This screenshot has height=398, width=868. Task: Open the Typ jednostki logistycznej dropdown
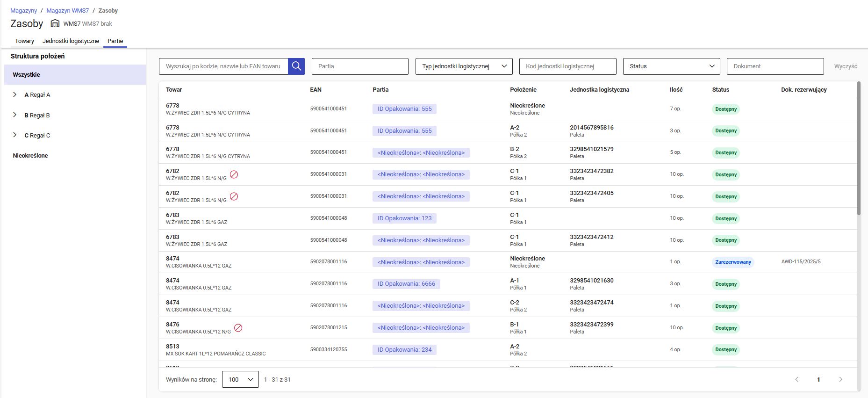(x=464, y=66)
